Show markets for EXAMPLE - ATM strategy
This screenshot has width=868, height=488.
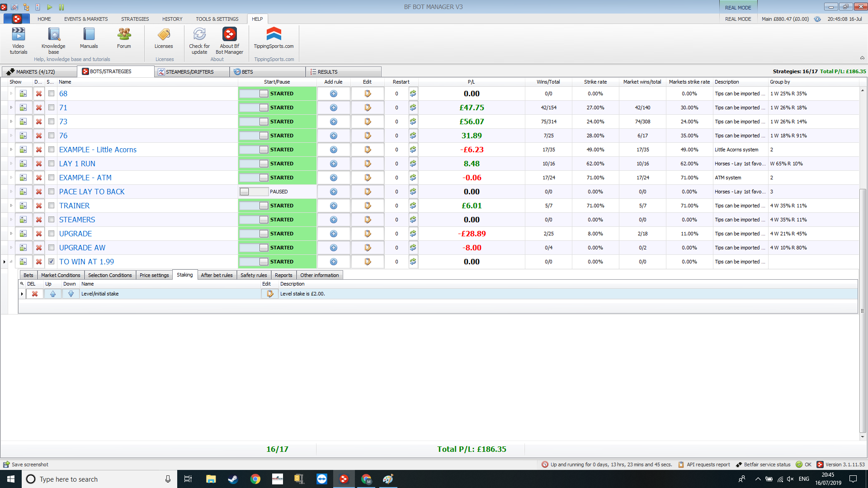click(x=23, y=178)
